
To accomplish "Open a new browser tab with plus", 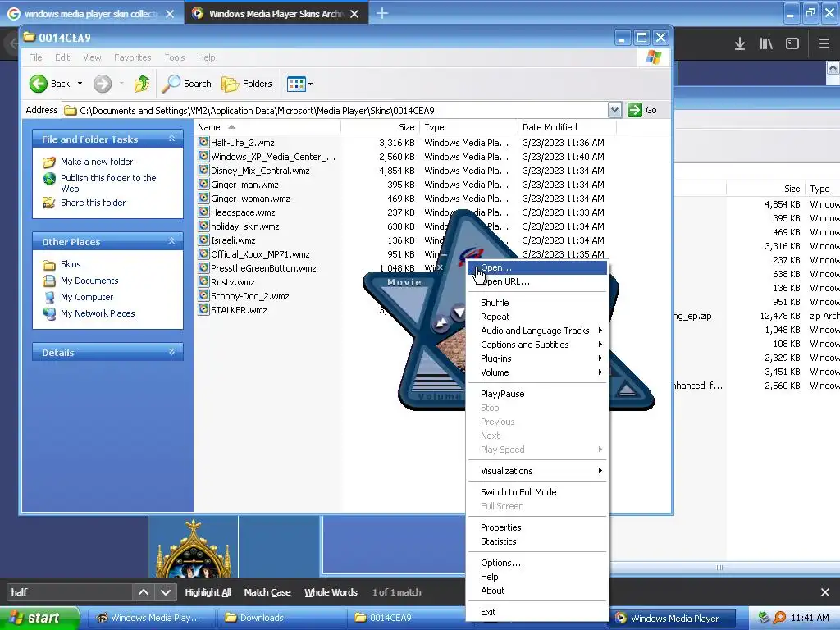I will pos(382,13).
